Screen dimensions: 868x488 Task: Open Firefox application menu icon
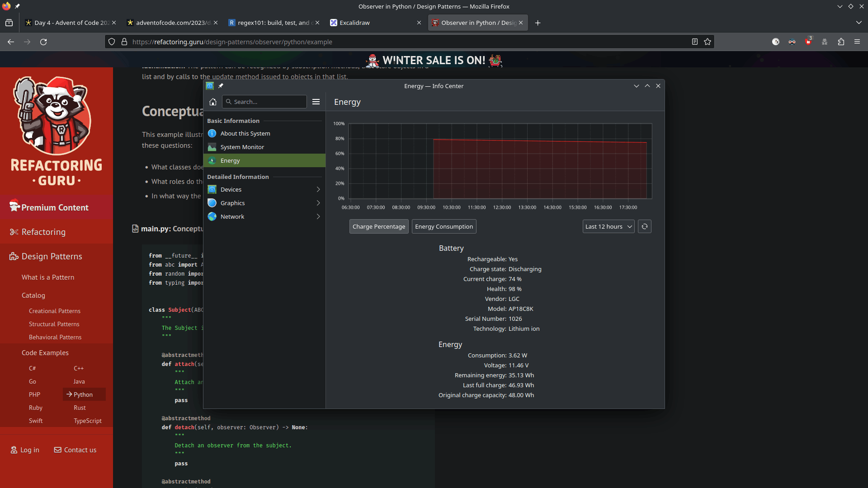[857, 42]
